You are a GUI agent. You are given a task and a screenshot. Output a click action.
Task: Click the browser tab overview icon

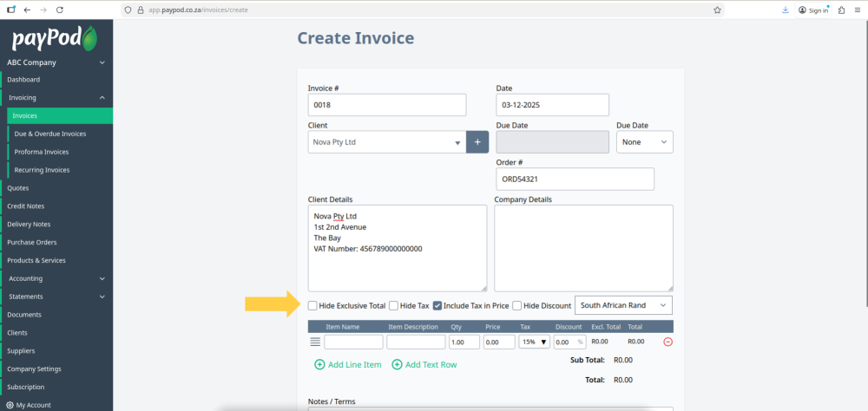pyautogui.click(x=11, y=10)
